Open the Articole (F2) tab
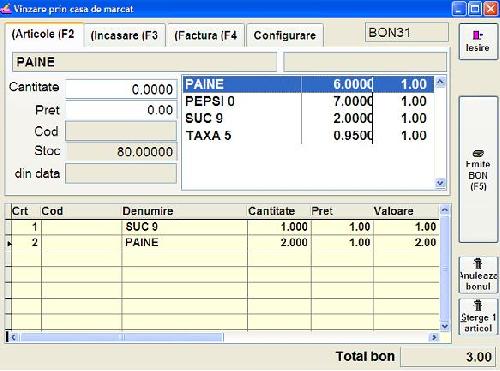This screenshot has height=371, width=500. (x=44, y=34)
